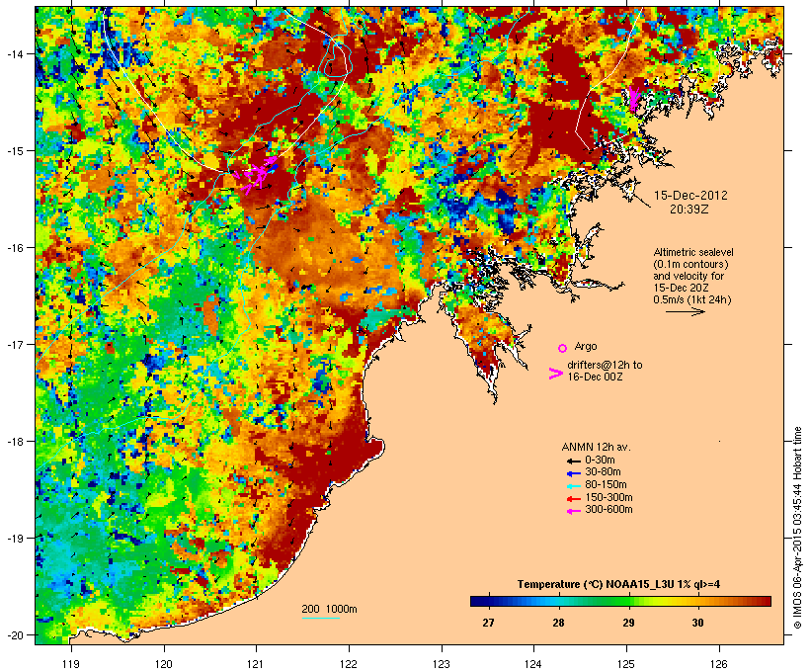Image resolution: width=810 pixels, height=672 pixels.
Task: Click the longitude axis label 121
Action: (x=256, y=664)
